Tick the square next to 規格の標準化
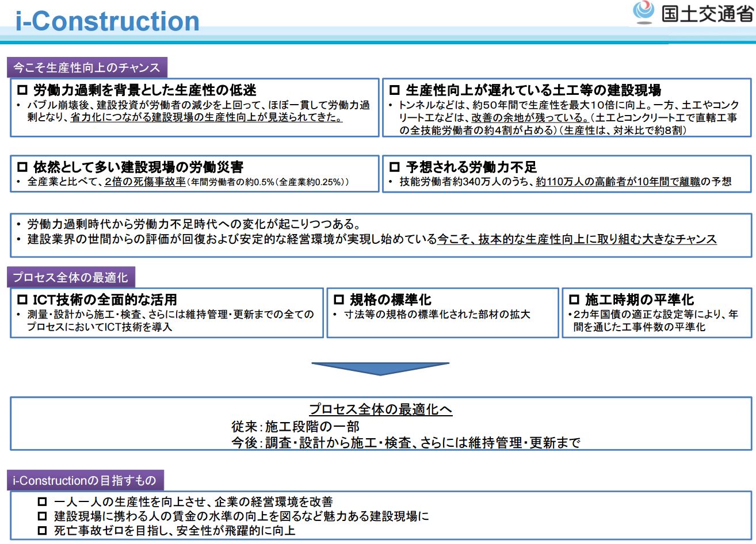756x544 pixels. [x=339, y=300]
